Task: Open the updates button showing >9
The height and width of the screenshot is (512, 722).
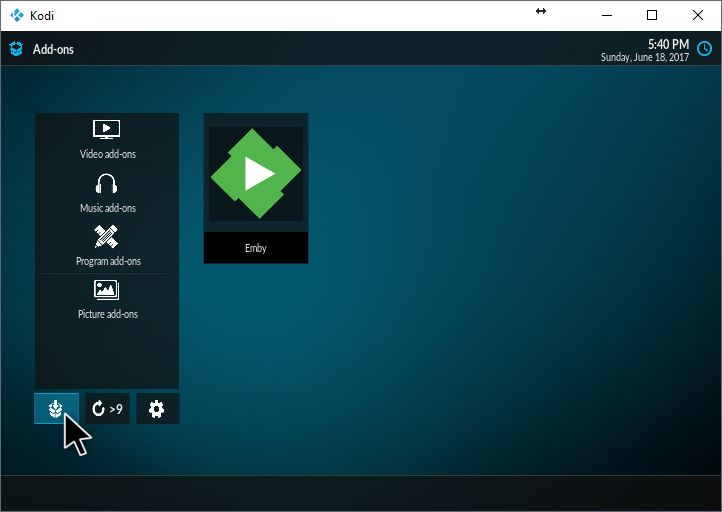Action: [x=107, y=408]
